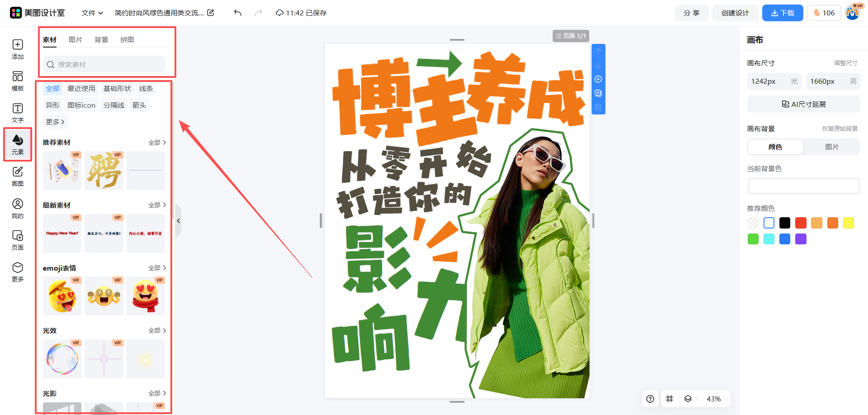Collapse the left materials panel

[x=178, y=220]
